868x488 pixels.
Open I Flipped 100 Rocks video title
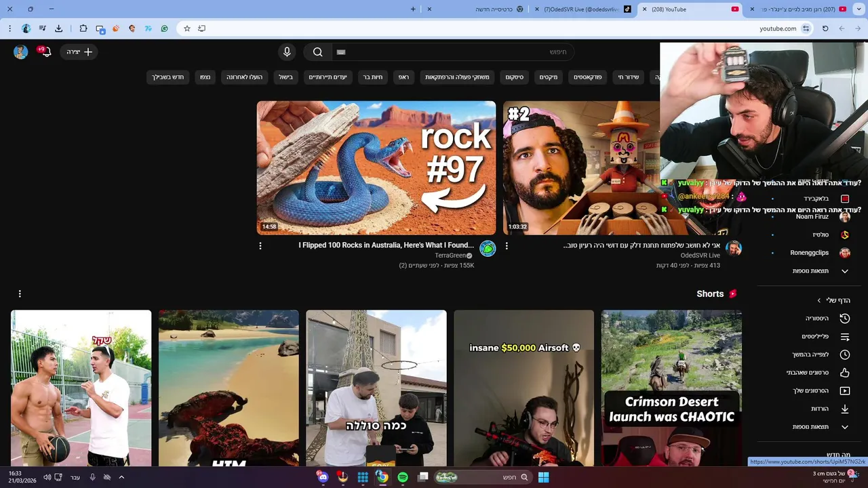click(386, 245)
